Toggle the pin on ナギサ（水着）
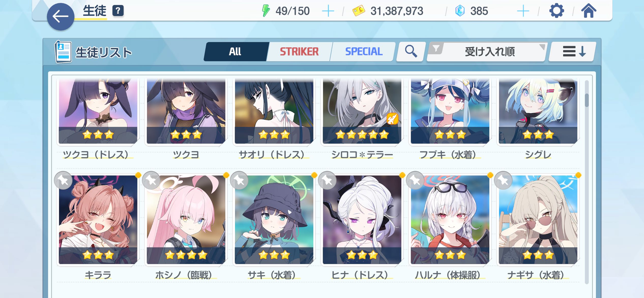 [x=503, y=181]
